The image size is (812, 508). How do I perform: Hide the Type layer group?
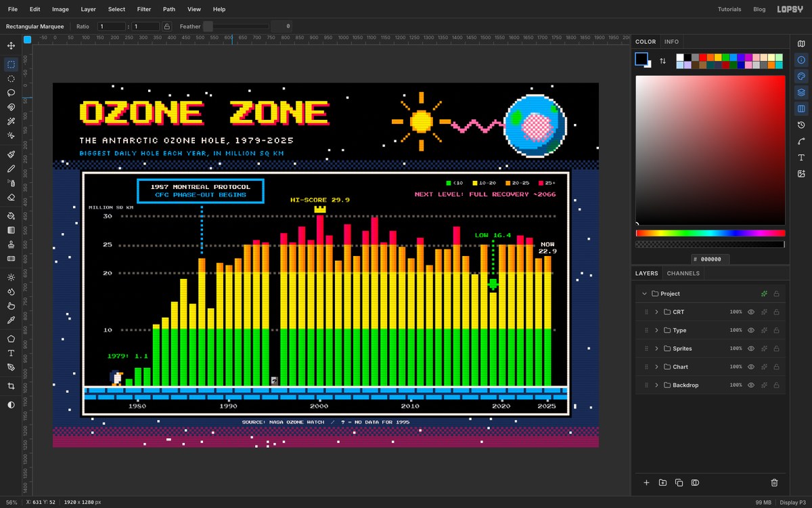tap(750, 330)
